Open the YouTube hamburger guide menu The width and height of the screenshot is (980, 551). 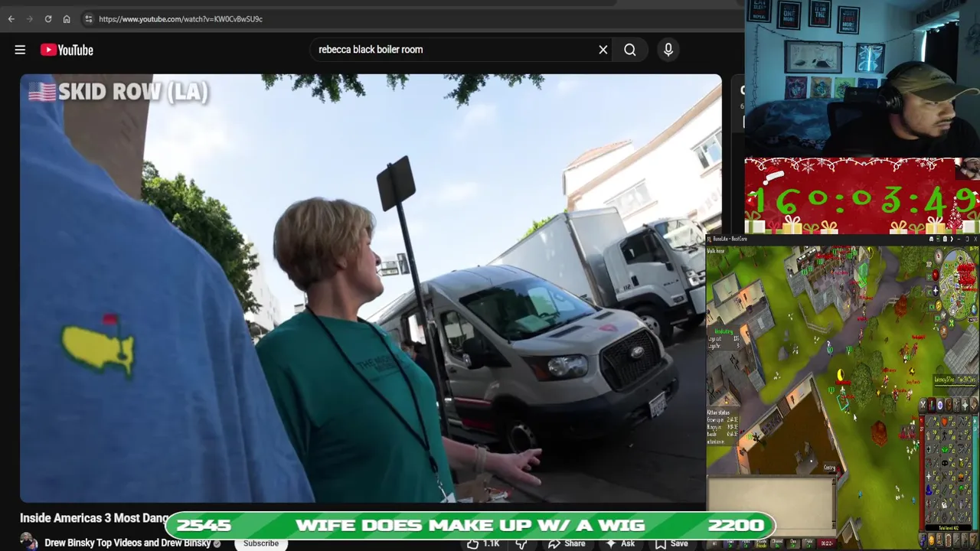click(20, 50)
